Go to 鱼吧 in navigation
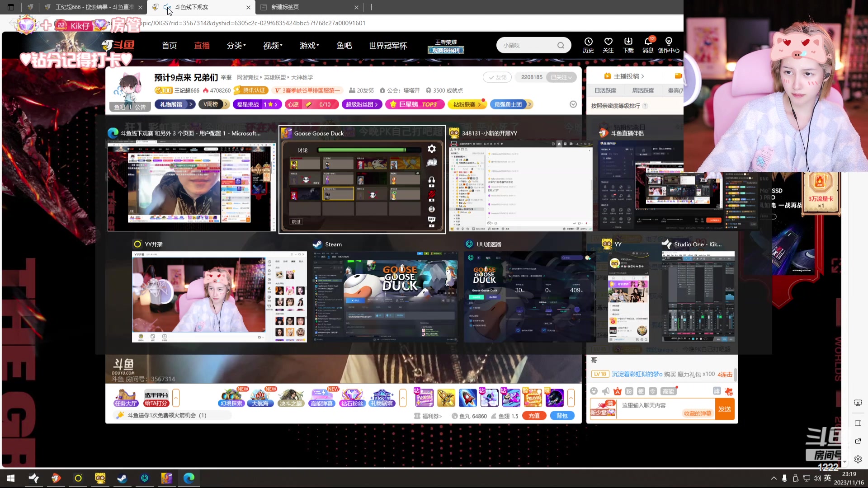868x488 pixels. click(x=344, y=45)
